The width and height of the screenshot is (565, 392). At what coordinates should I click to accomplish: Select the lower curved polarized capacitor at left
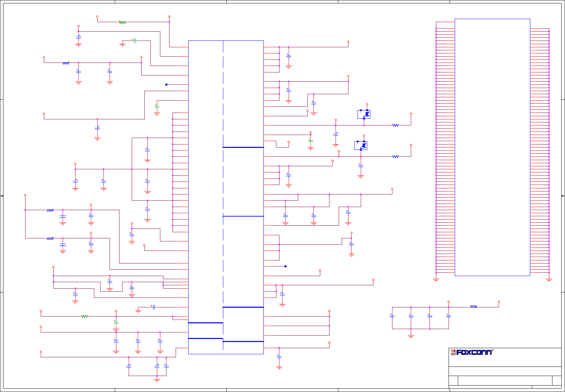tap(63, 245)
